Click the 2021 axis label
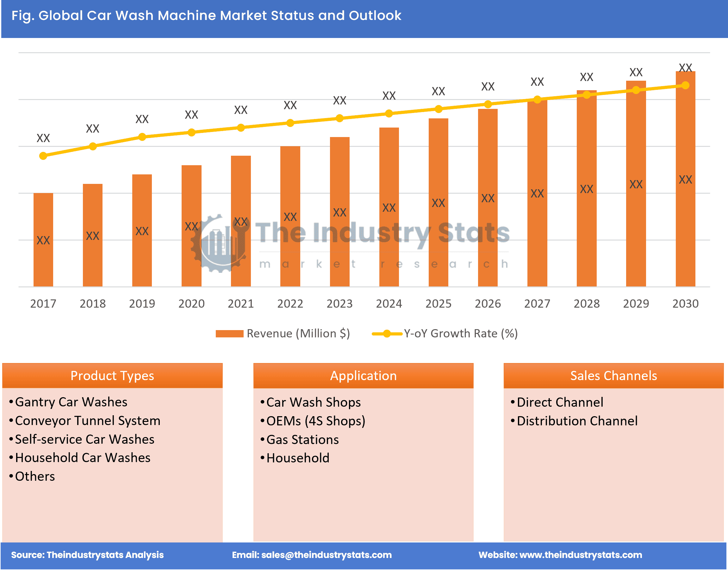The image size is (728, 570). 241,304
